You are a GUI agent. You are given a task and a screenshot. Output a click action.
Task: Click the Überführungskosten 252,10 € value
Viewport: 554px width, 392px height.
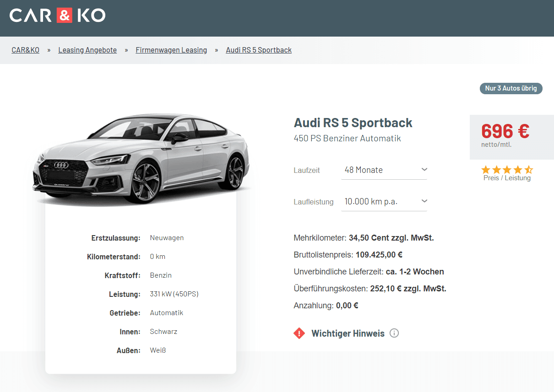pyautogui.click(x=408, y=289)
